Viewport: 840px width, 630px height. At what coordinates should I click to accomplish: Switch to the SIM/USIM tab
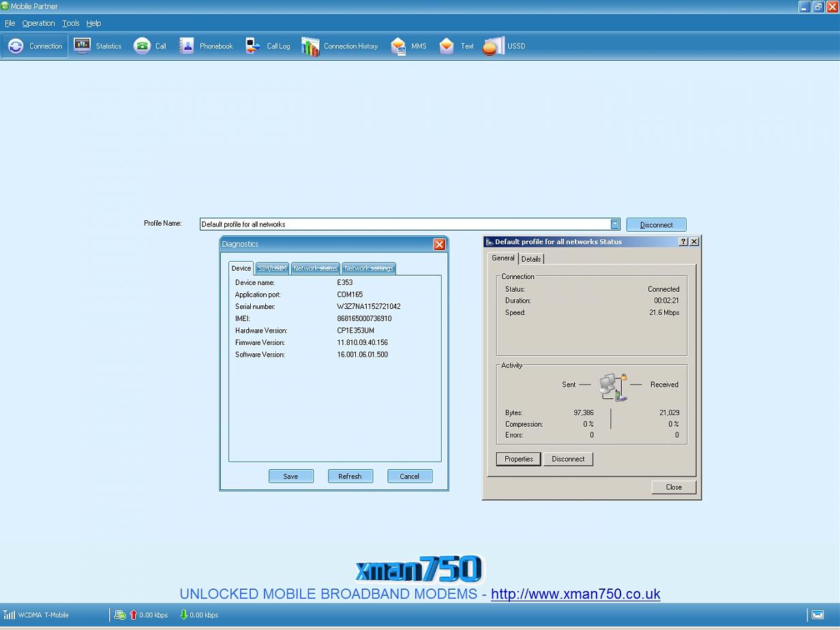[272, 269]
